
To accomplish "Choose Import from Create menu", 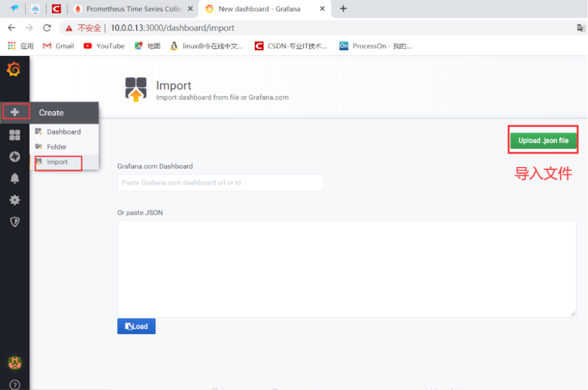I will click(64, 162).
